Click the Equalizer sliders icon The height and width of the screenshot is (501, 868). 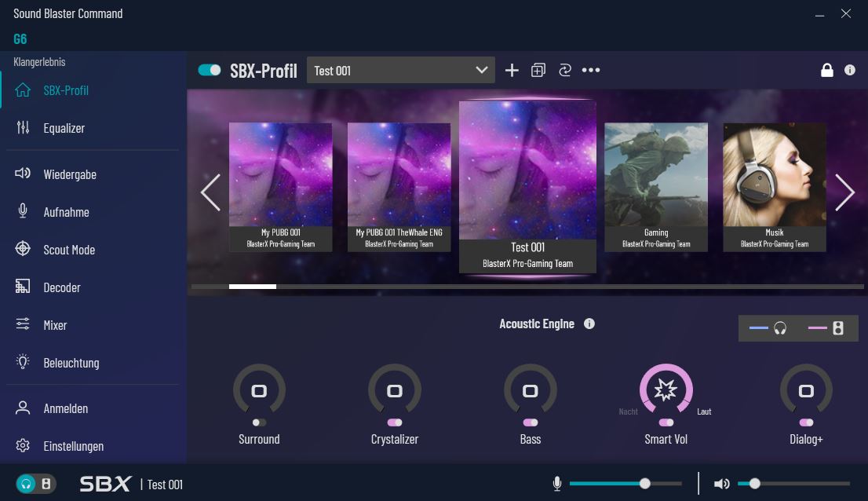tap(23, 127)
